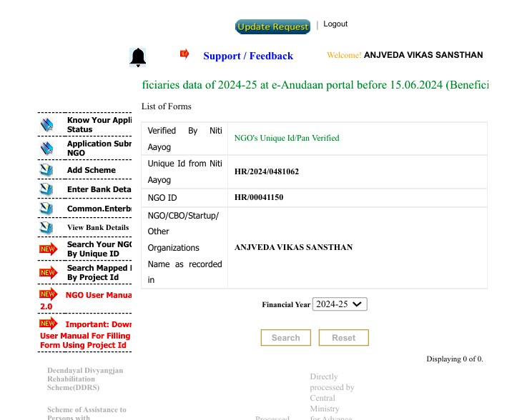
Task: Open the NGO User Manual 2.0 link
Action: click(x=98, y=295)
